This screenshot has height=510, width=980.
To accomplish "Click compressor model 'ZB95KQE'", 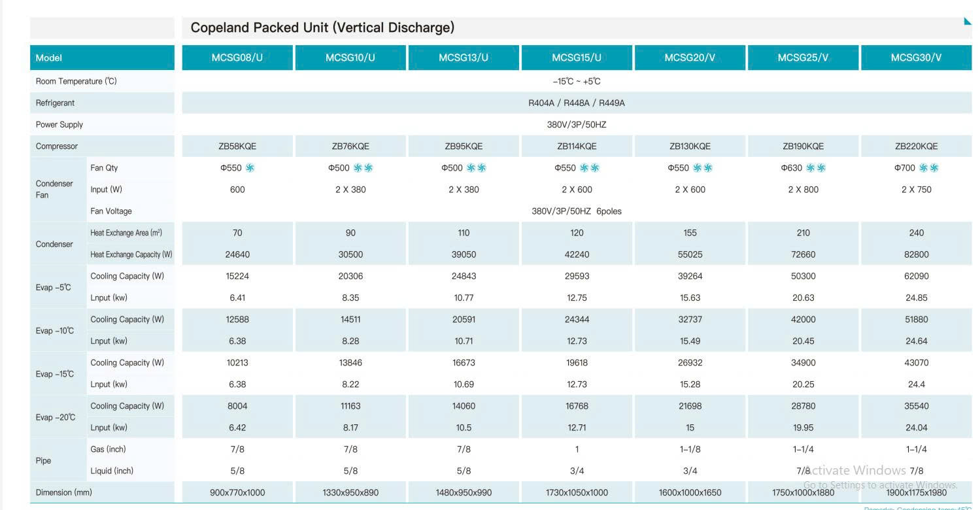I will point(464,146).
